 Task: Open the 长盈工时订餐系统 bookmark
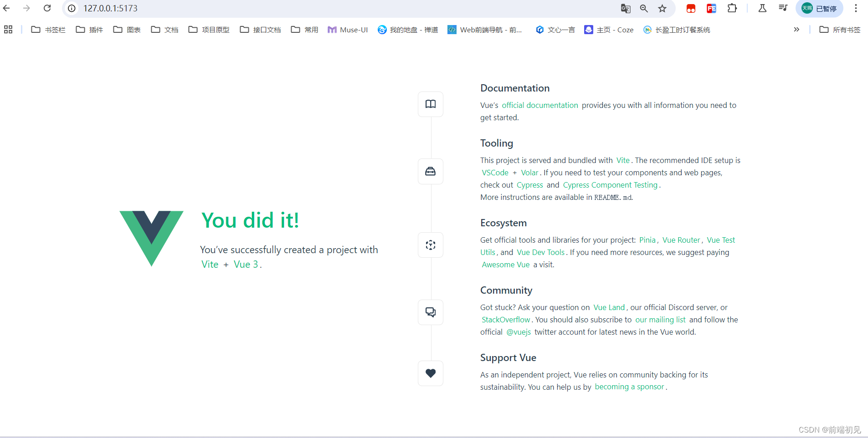pyautogui.click(x=677, y=30)
